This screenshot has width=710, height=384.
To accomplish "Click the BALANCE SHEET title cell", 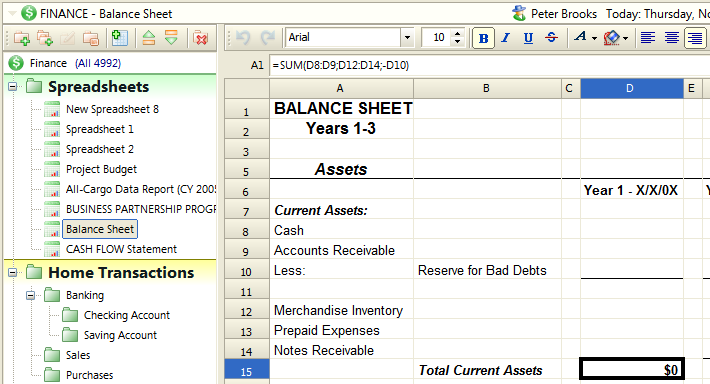I will [341, 108].
